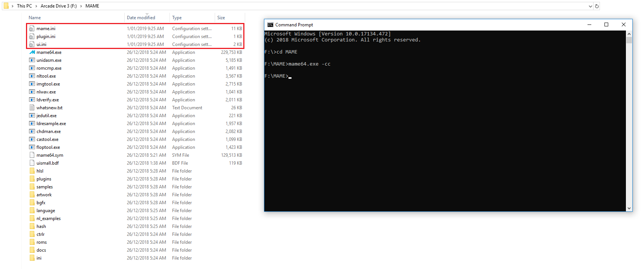Go to Arcade Drive 3 (F:) in breadcrumb
Viewport: 644px width, 269px height.
point(59,6)
